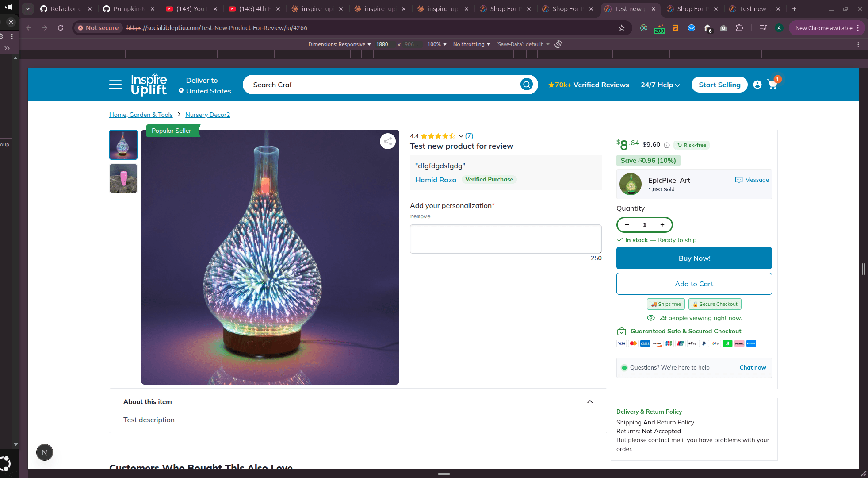The height and width of the screenshot is (478, 868).
Task: Share the product via share icon
Action: (388, 141)
